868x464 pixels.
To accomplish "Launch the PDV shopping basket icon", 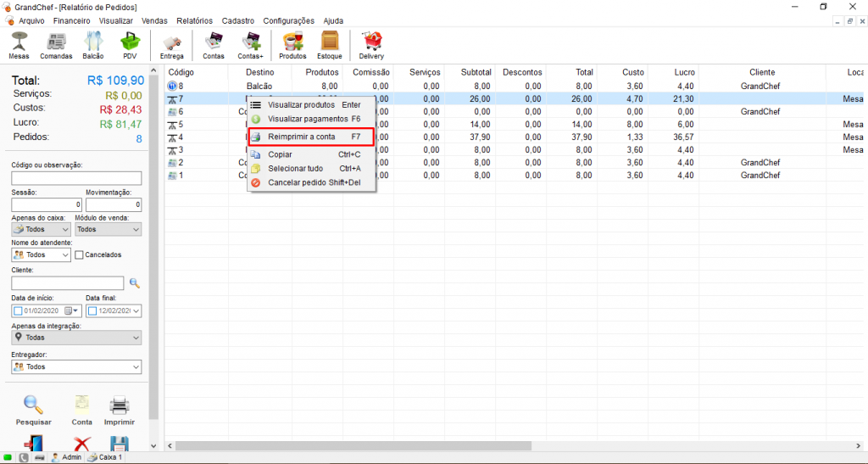I will pyautogui.click(x=130, y=44).
